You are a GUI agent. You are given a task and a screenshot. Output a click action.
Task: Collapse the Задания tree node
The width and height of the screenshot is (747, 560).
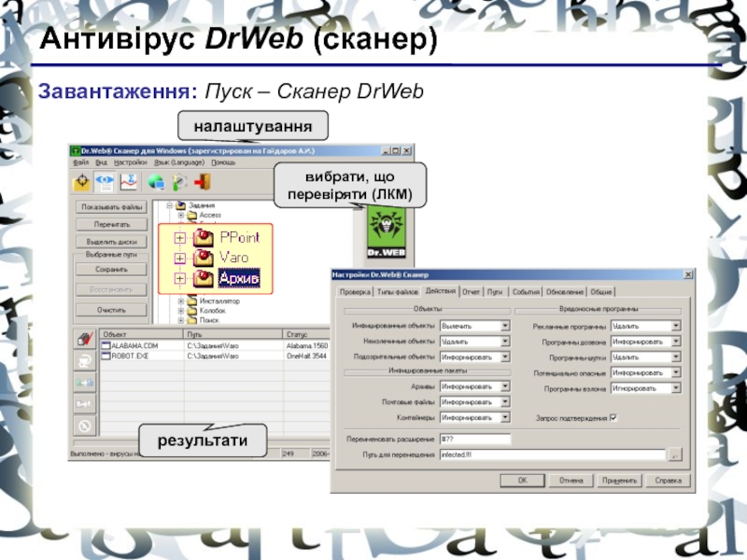pyautogui.click(x=169, y=205)
